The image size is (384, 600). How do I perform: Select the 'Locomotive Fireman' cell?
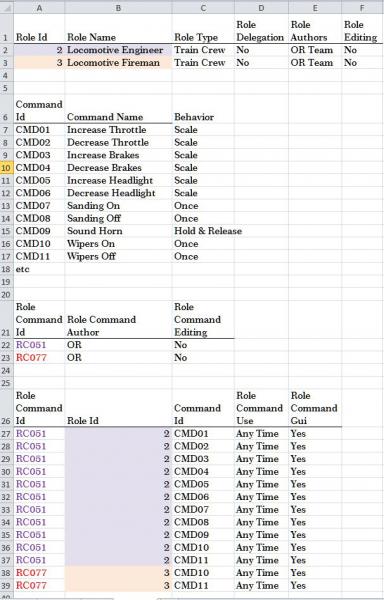(119, 63)
